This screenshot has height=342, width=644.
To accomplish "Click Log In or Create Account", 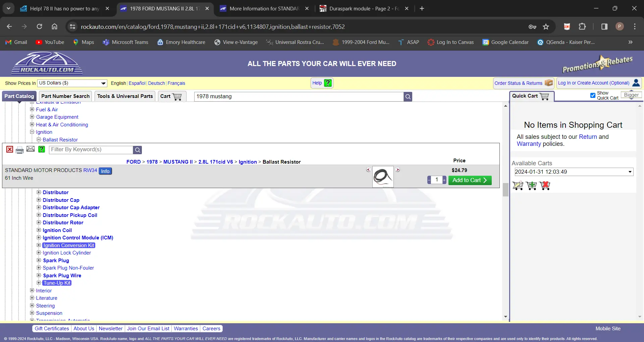I will 599,83.
